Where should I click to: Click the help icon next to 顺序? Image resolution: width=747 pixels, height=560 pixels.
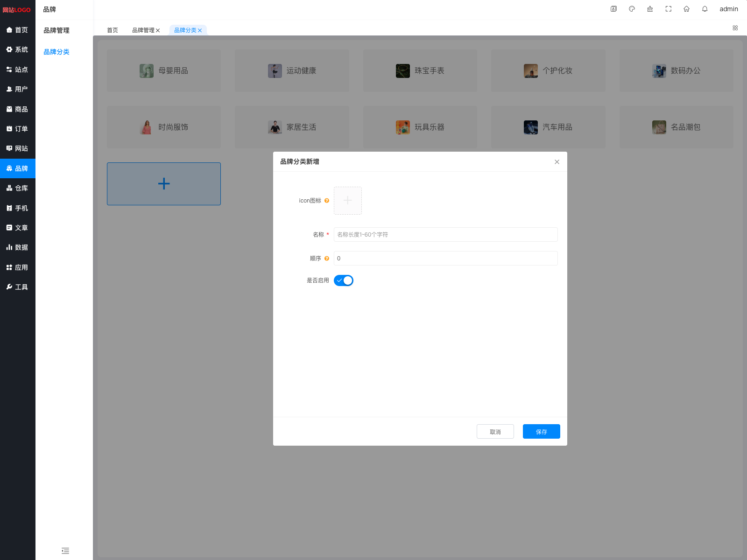tap(327, 259)
